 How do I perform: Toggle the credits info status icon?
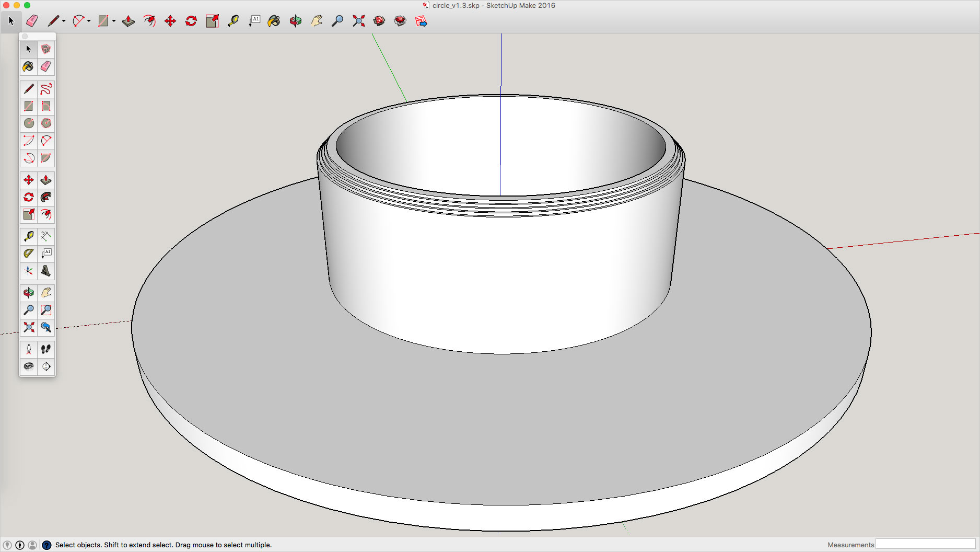(x=20, y=545)
